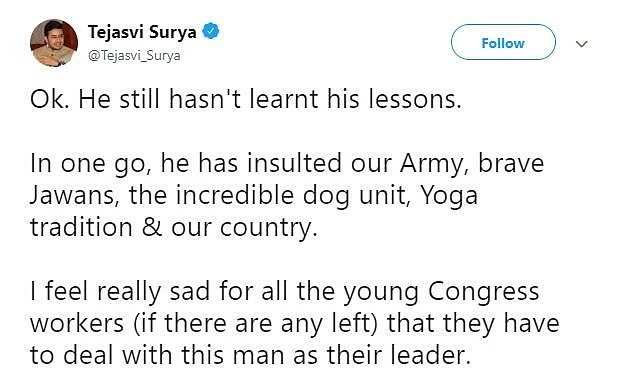The width and height of the screenshot is (619, 382).
Task: Follow Tejasvi Surya
Action: point(503,42)
